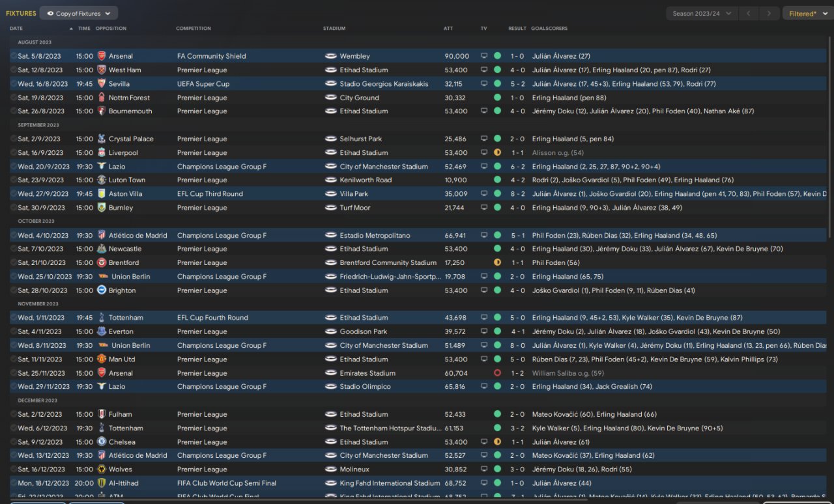
Task: Open the Copy of Fixtures view dropdown
Action: click(x=79, y=13)
